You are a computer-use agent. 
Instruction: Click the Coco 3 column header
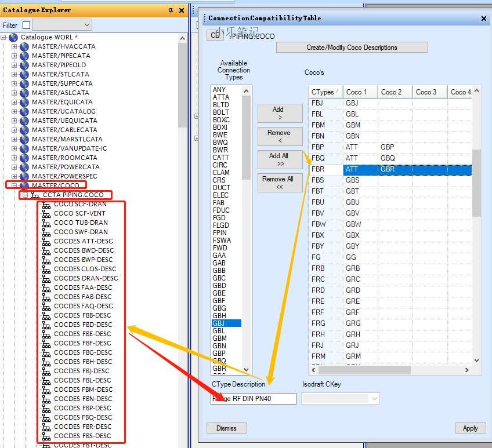tap(430, 92)
